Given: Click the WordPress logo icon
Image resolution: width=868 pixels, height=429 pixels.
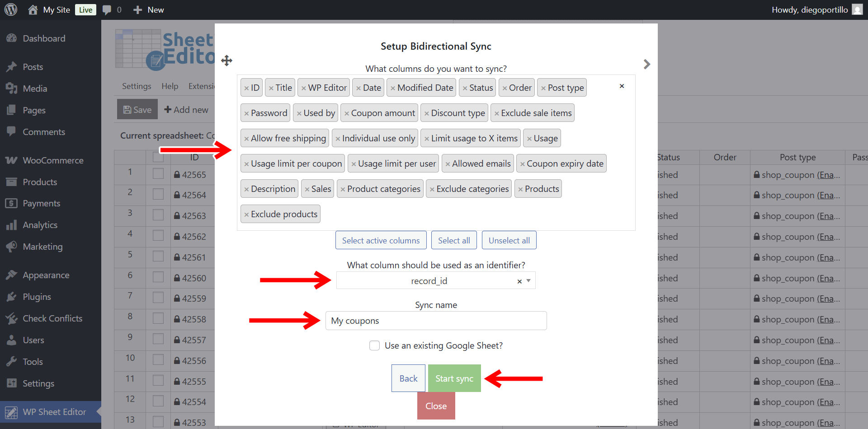Looking at the screenshot, I should pyautogui.click(x=11, y=9).
